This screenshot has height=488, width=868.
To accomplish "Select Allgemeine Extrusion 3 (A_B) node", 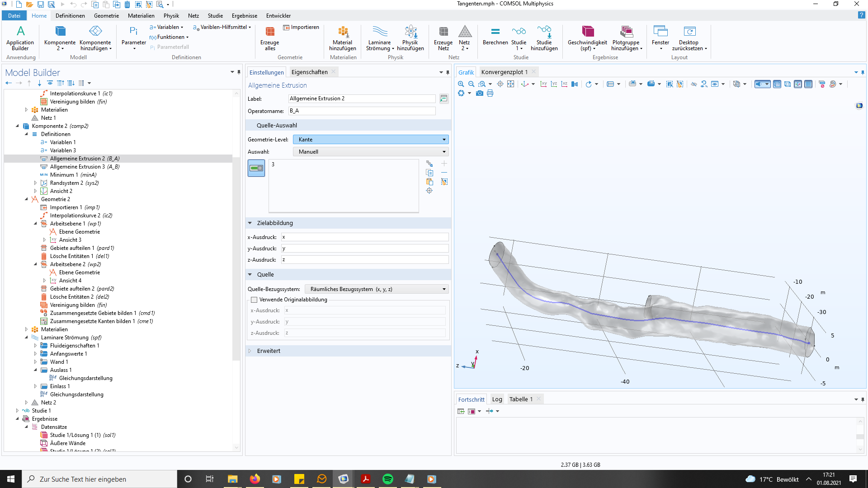I will tap(85, 167).
